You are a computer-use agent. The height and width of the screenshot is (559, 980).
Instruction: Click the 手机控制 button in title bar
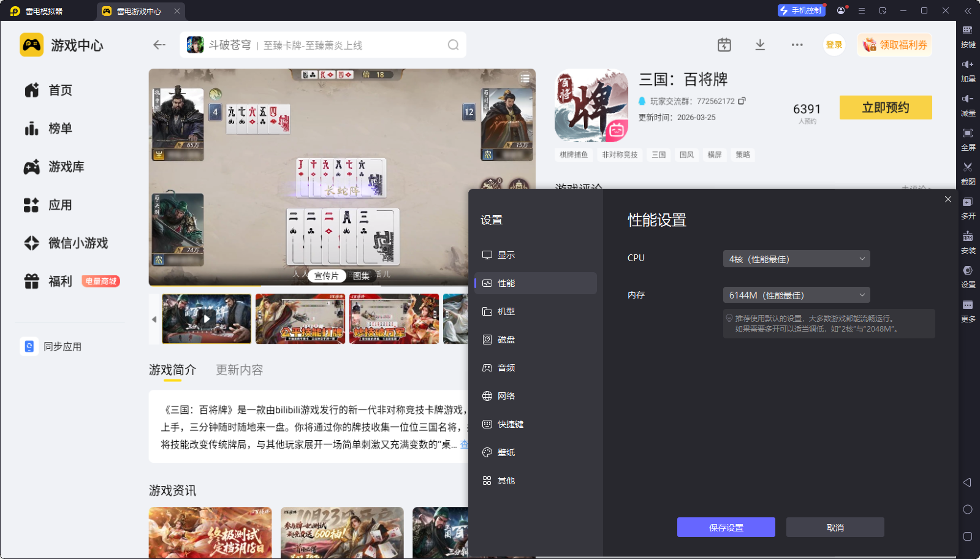[x=801, y=10]
